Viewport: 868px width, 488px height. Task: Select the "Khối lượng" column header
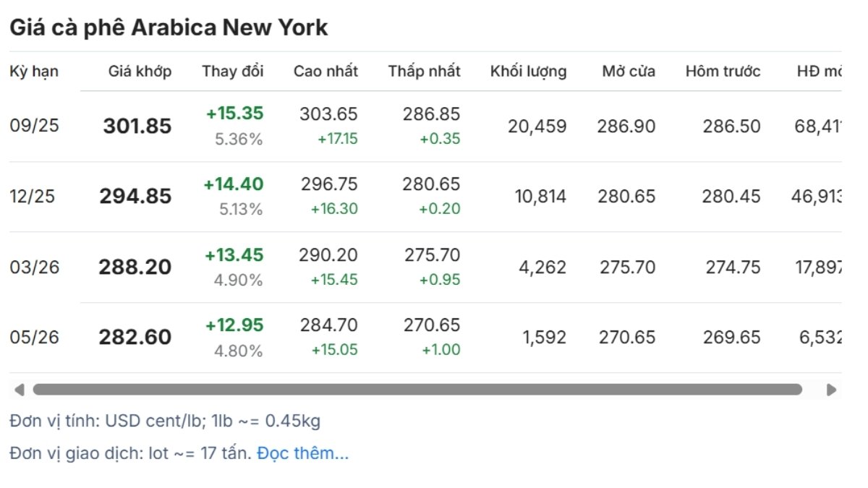click(x=528, y=71)
